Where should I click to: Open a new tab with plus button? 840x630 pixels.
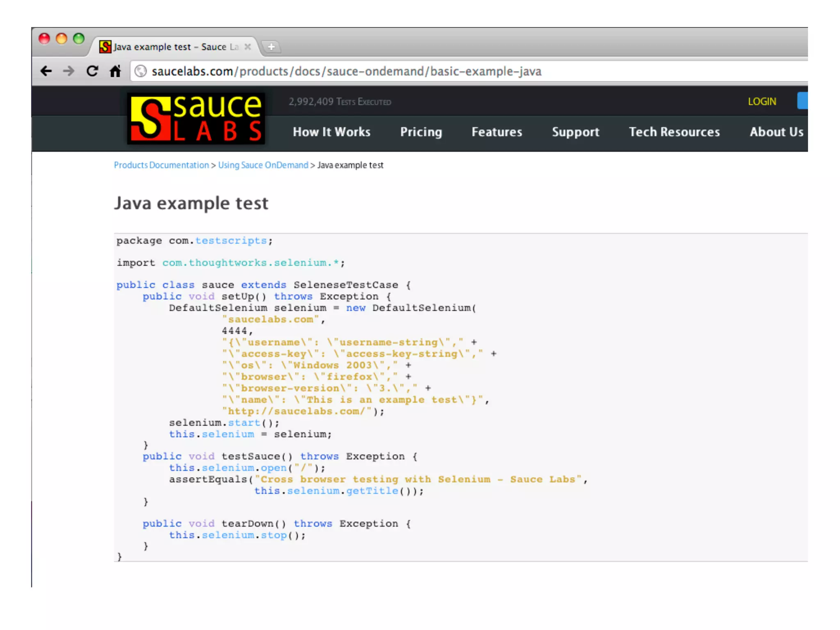271,47
